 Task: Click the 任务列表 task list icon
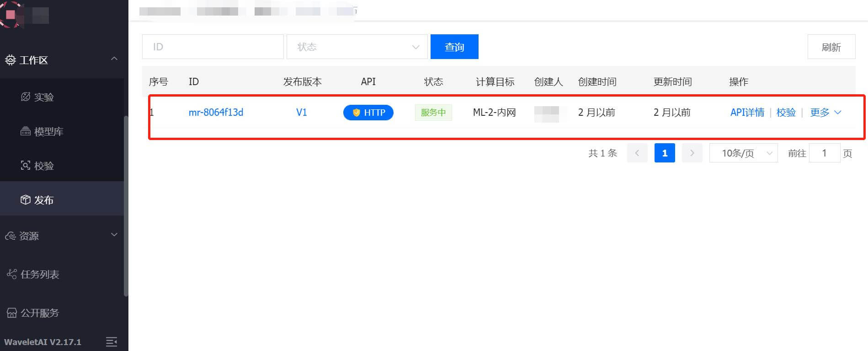point(11,274)
